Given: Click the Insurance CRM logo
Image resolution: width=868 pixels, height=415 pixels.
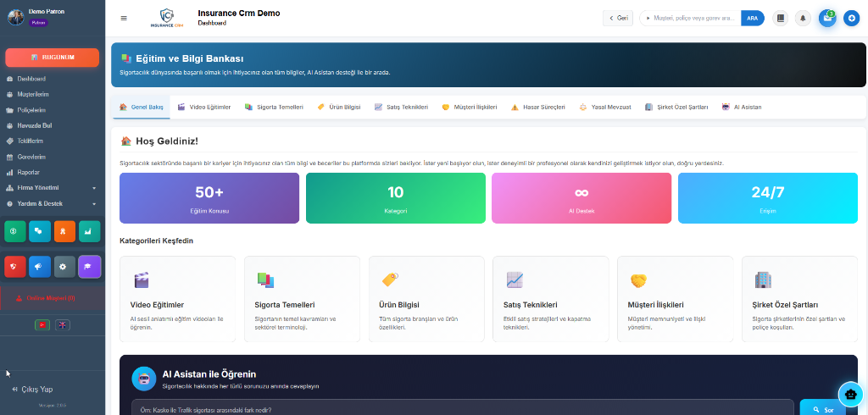Looking at the screenshot, I should coord(167,19).
